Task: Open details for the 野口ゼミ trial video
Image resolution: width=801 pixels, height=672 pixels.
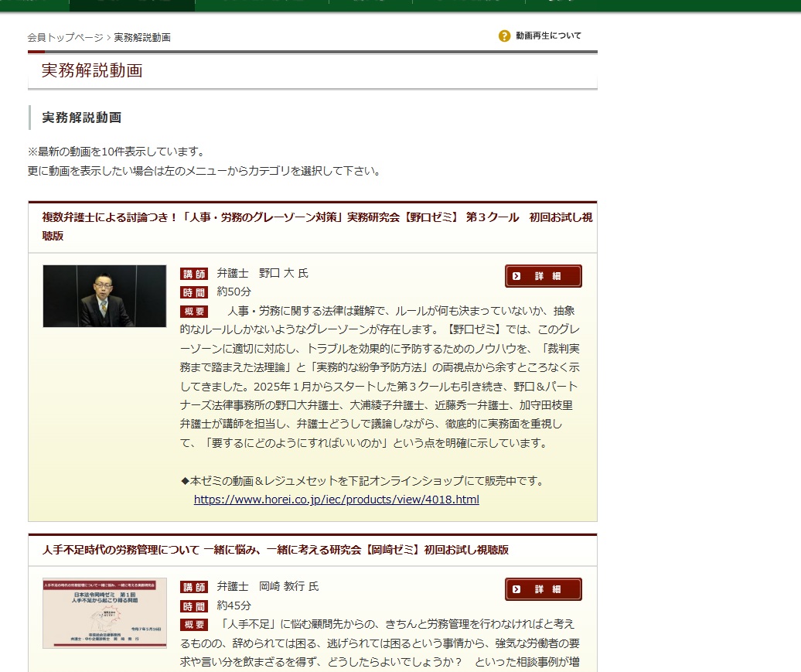Action: click(544, 276)
